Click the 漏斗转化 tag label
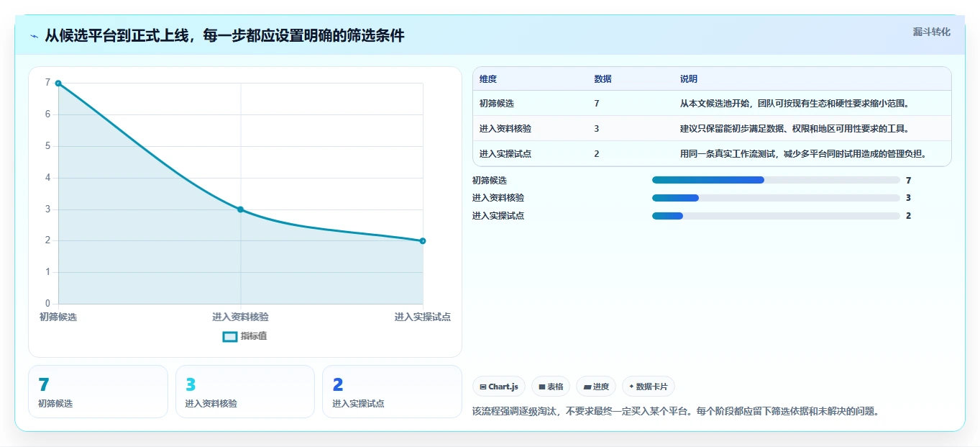 tap(931, 32)
